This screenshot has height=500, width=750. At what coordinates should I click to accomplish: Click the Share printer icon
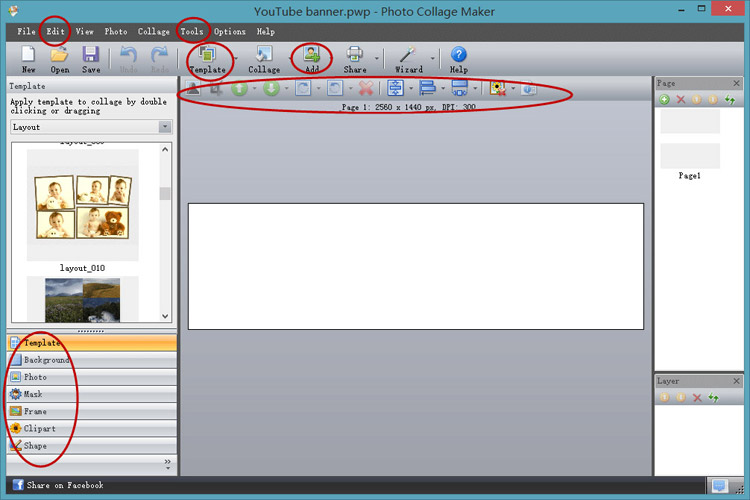coord(355,59)
